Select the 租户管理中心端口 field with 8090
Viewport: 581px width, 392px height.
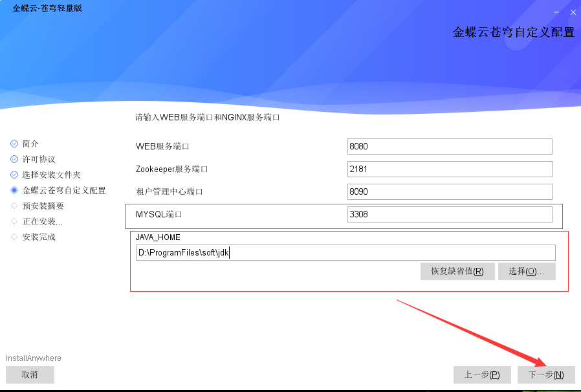coord(450,191)
